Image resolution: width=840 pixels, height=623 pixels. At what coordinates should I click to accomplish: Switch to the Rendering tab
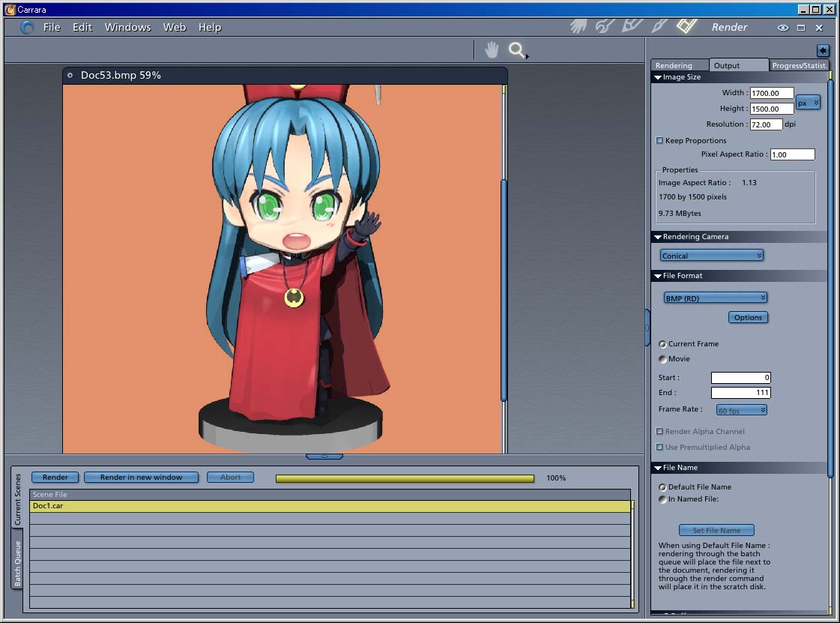click(674, 65)
